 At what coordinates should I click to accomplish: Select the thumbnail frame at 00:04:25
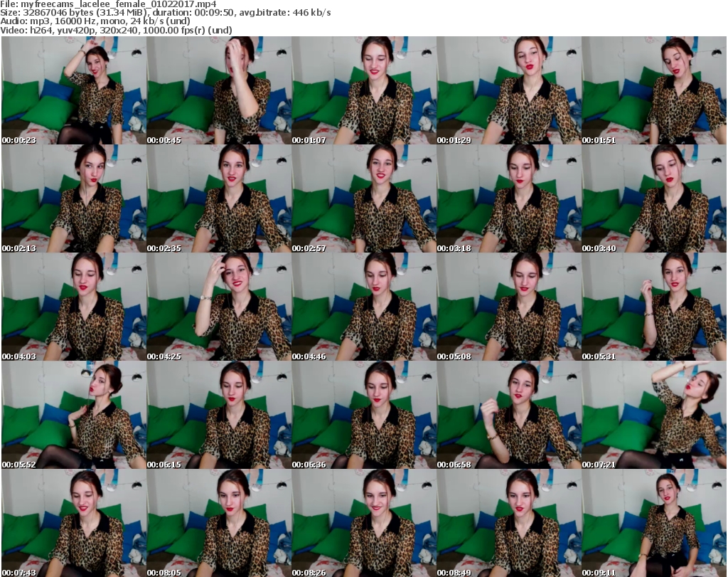click(x=219, y=307)
